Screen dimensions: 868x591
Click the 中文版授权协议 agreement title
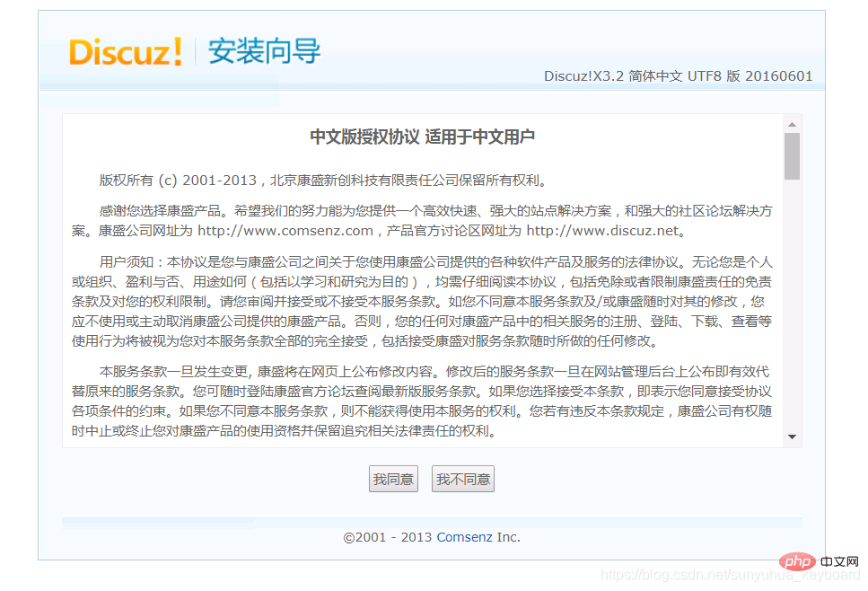click(422, 138)
